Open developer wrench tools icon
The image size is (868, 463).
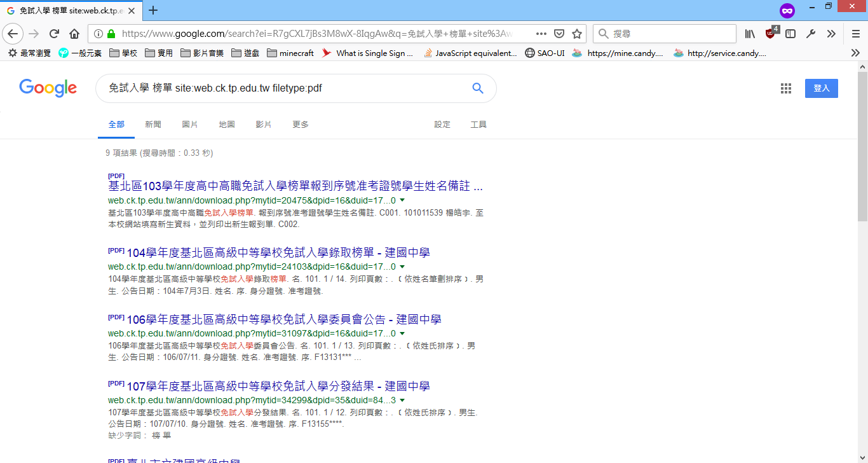pyautogui.click(x=811, y=34)
